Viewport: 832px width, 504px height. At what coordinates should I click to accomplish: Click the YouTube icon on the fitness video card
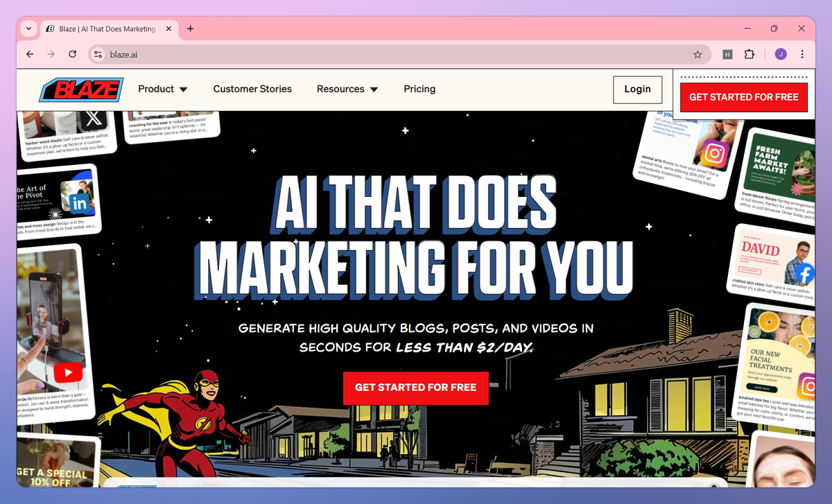67,373
